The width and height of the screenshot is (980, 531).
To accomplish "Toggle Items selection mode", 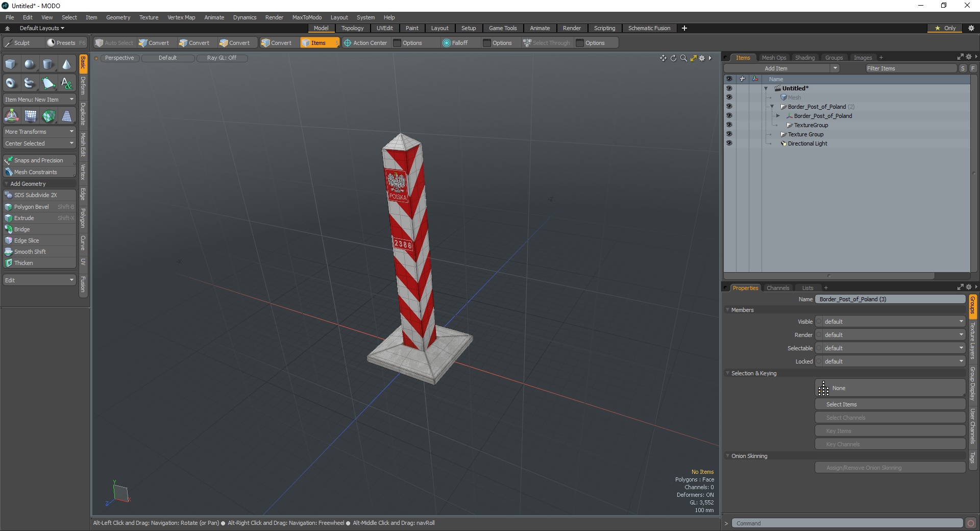I will point(320,43).
